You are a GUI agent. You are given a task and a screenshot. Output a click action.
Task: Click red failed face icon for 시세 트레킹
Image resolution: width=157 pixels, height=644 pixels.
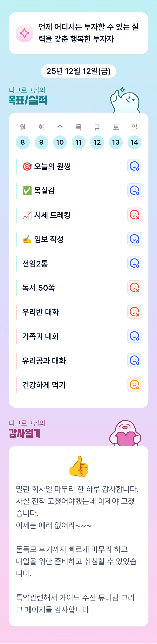(x=134, y=214)
